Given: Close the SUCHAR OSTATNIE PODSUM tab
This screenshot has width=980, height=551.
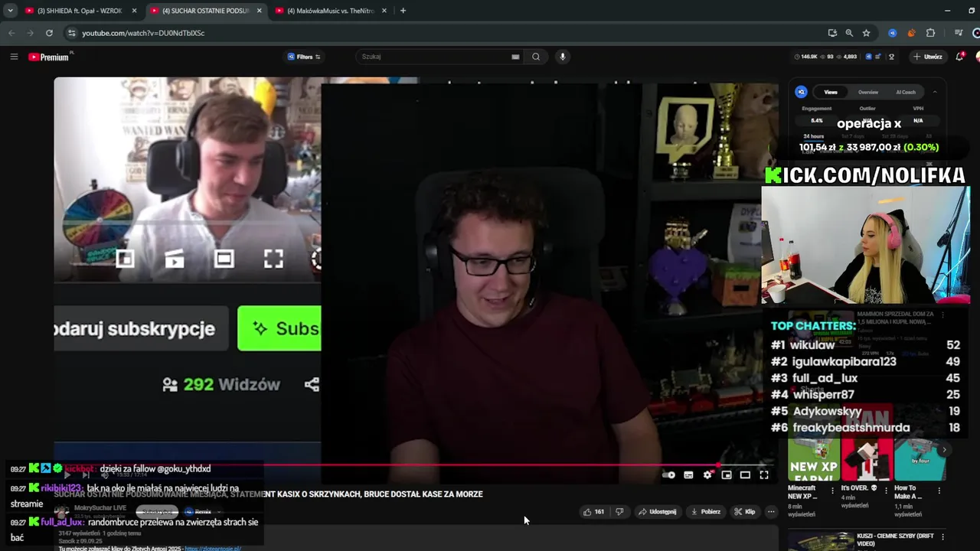Looking at the screenshot, I should 259,11.
